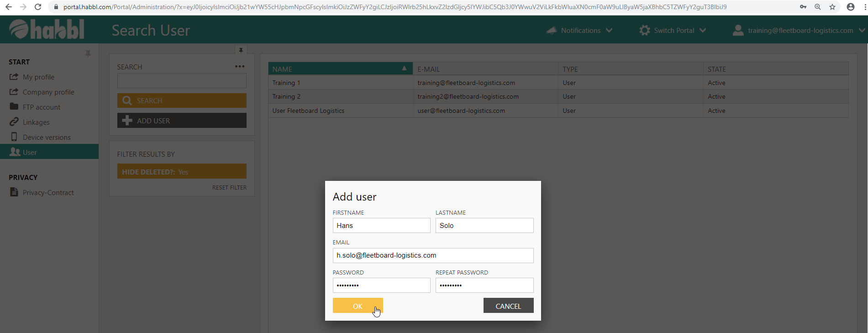Open the search panel three-dots options
868x333 pixels.
[x=240, y=67]
